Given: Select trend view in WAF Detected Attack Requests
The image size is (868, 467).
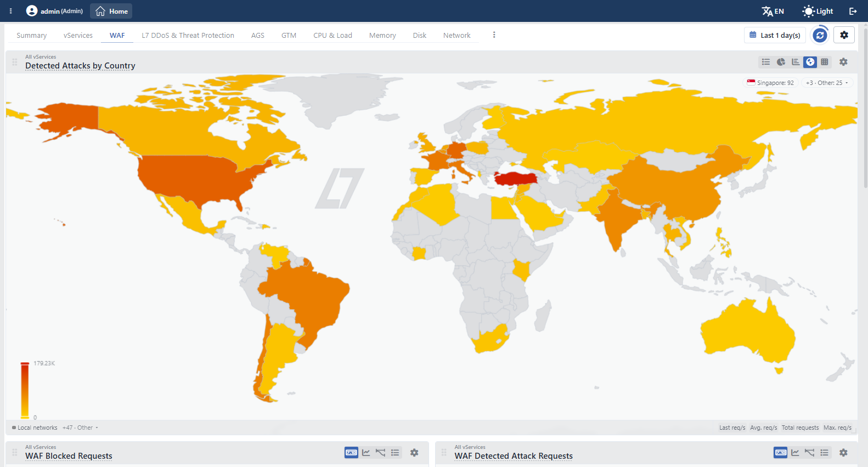Looking at the screenshot, I should click(x=810, y=452).
